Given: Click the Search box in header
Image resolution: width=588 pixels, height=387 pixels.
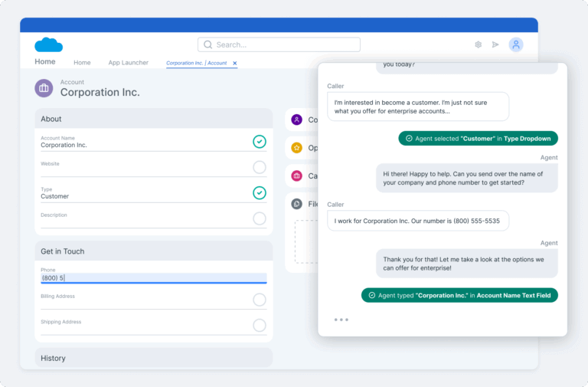Looking at the screenshot, I should (279, 44).
